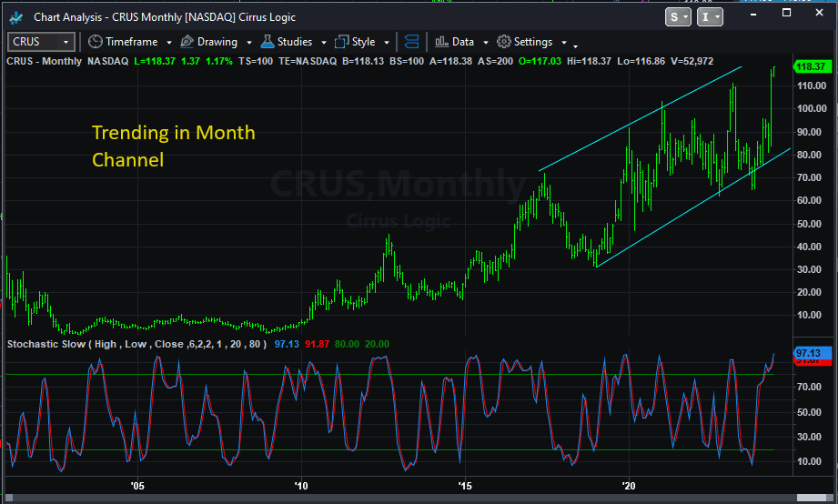Click the horizontal scrollbar thumb at bottom right
The image size is (838, 504).
click(x=812, y=498)
